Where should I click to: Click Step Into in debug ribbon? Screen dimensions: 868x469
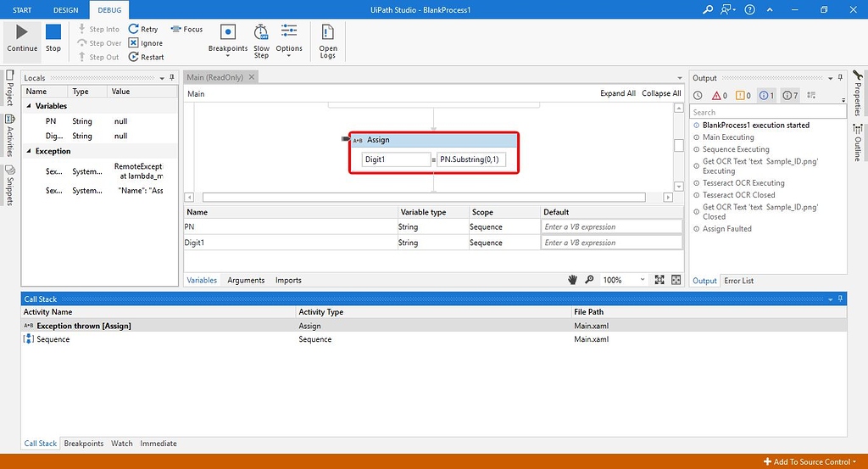[x=98, y=30]
